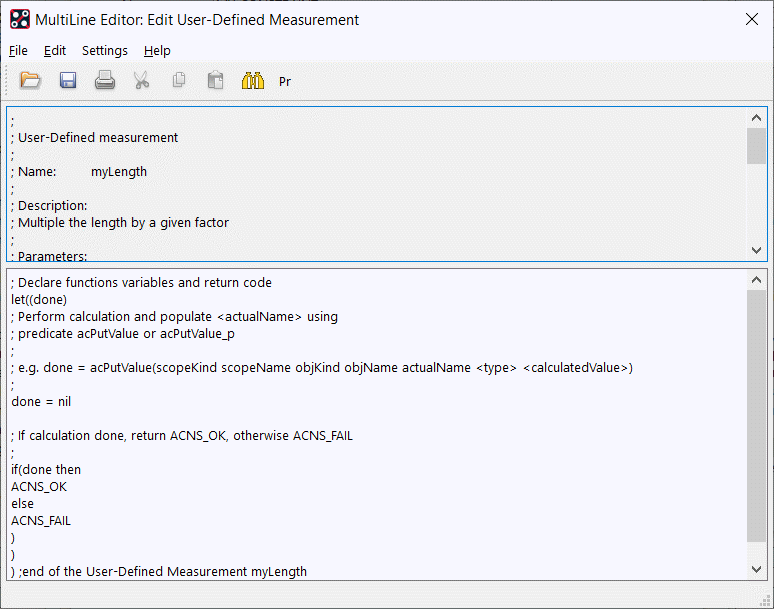Open the Settings menu
Viewport: 774px width, 609px height.
[x=105, y=50]
